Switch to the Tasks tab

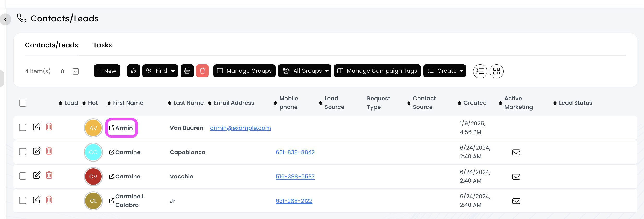102,45
